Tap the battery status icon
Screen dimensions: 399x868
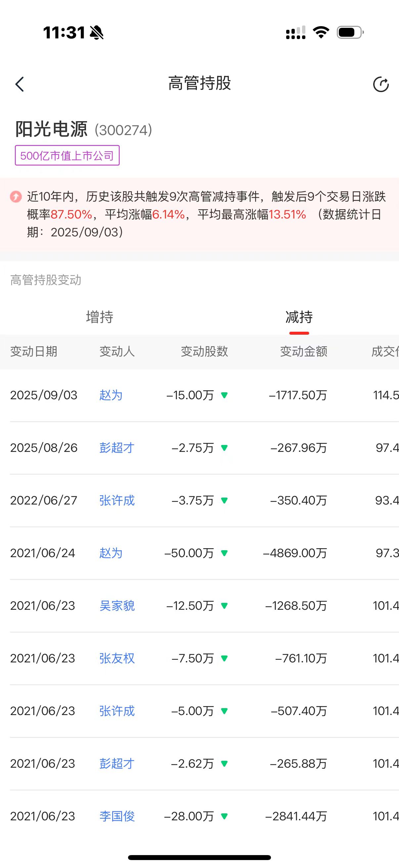point(350,32)
